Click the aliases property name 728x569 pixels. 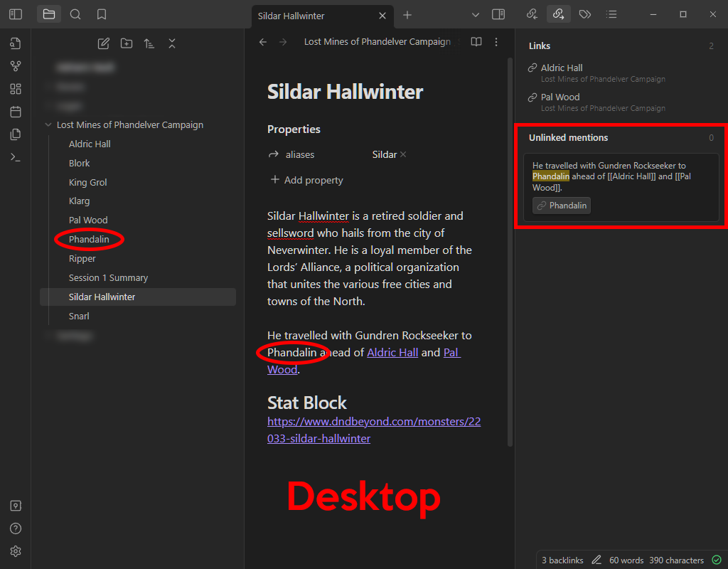coord(300,154)
